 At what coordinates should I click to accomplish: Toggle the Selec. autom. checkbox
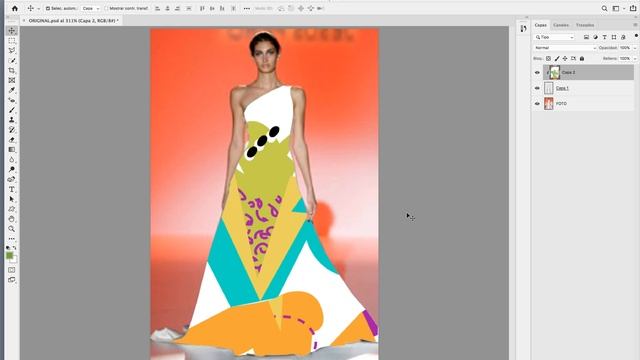(x=48, y=8)
